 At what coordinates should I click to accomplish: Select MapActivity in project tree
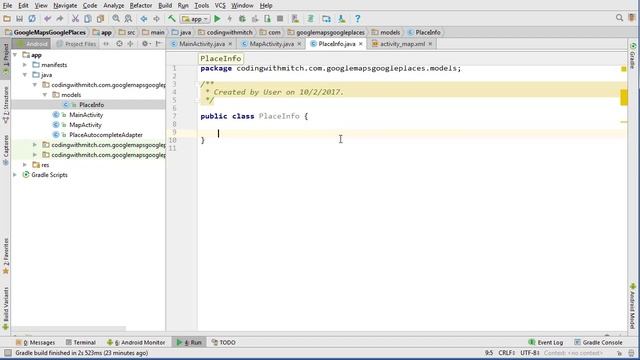(85, 125)
